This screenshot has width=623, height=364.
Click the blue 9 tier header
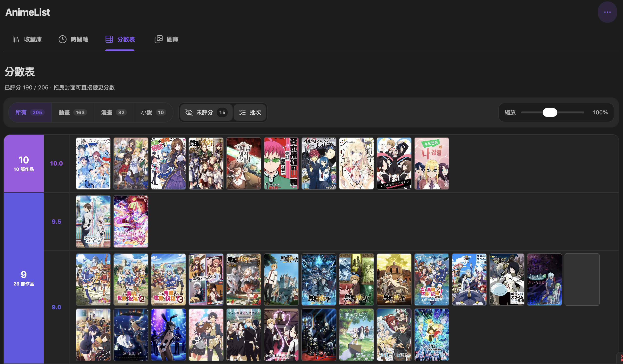pos(24,278)
